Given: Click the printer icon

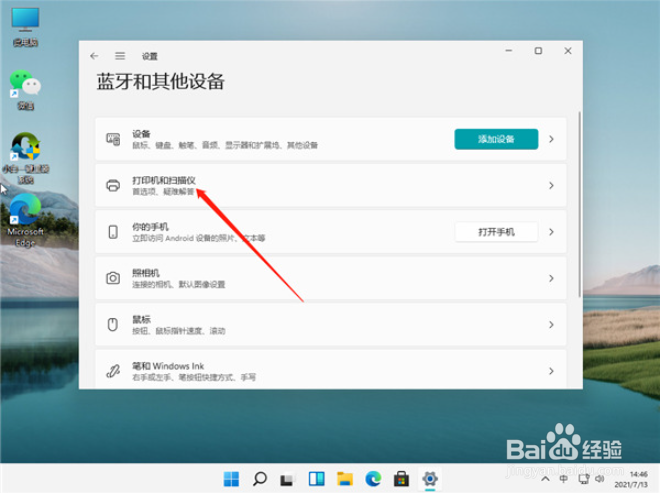Looking at the screenshot, I should [113, 185].
